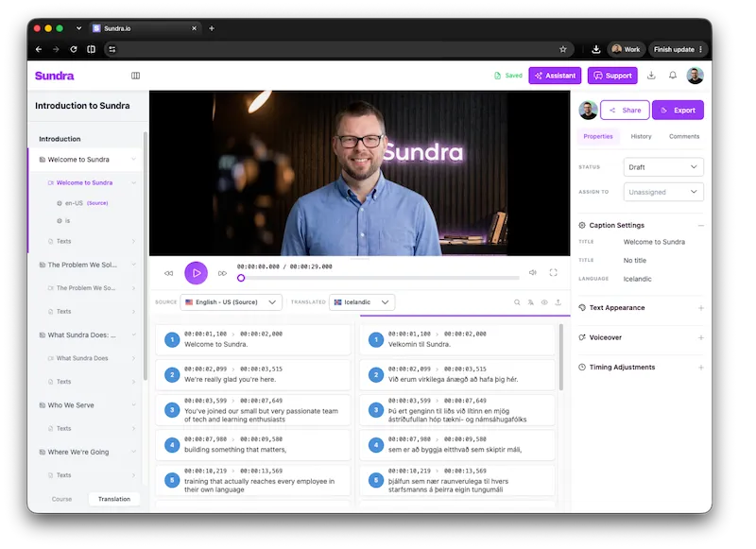This screenshot has height=549, width=756.
Task: Switch to the Properties tab
Action: (598, 136)
